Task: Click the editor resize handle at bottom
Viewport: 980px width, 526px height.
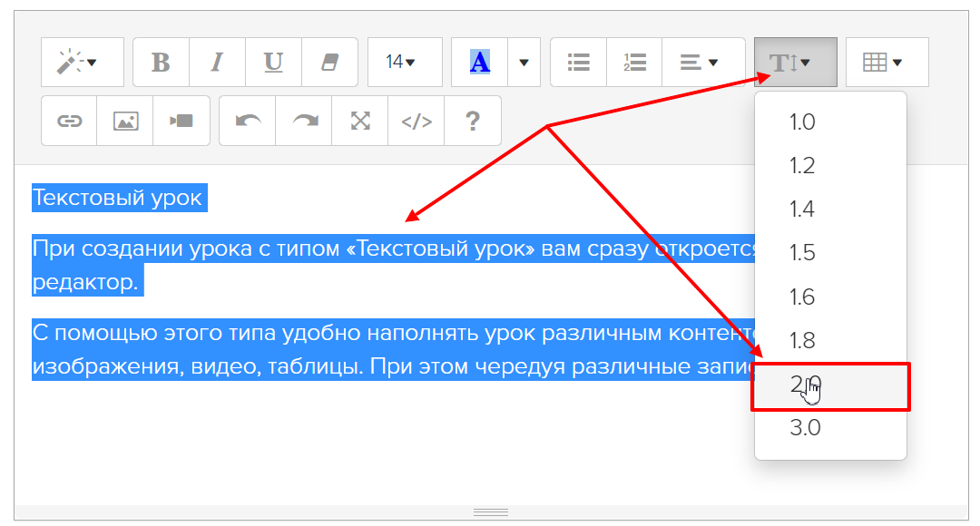Action: (x=491, y=512)
